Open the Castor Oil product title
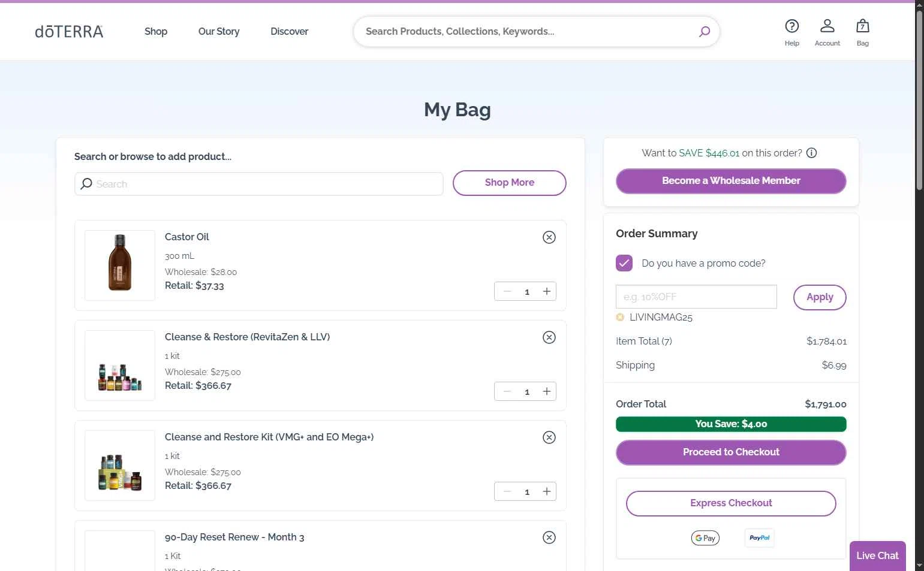This screenshot has height=571, width=924. coord(187,237)
